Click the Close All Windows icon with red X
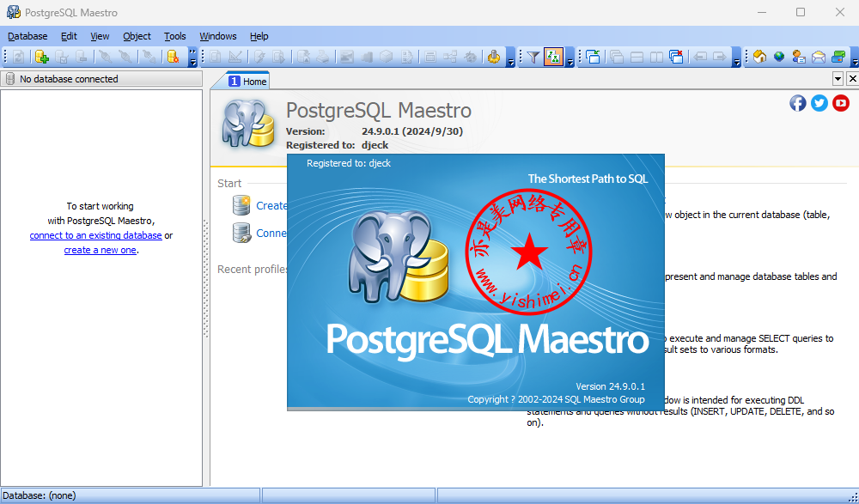This screenshot has height=504, width=859. 677,57
